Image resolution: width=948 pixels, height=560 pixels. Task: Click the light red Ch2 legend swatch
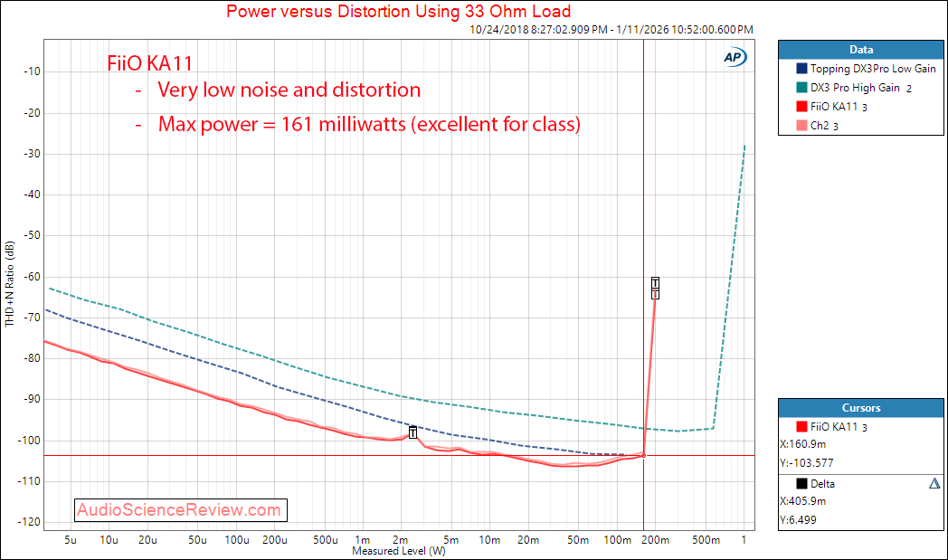pyautogui.click(x=801, y=125)
